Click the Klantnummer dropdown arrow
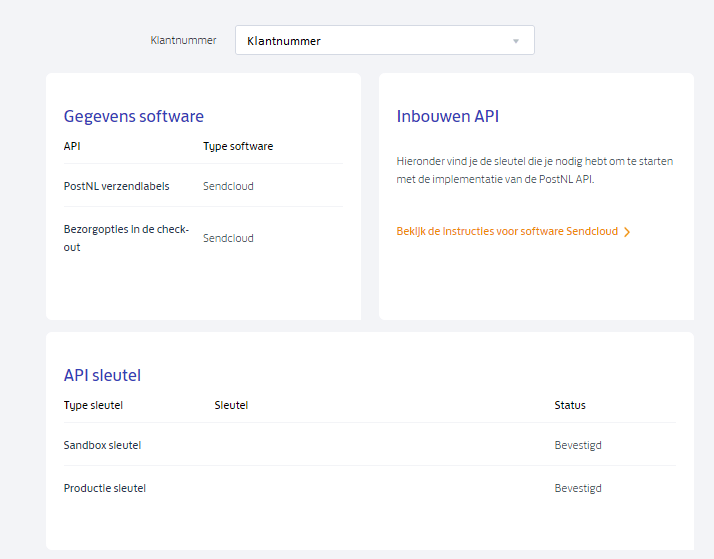This screenshot has width=714, height=559. coord(516,41)
